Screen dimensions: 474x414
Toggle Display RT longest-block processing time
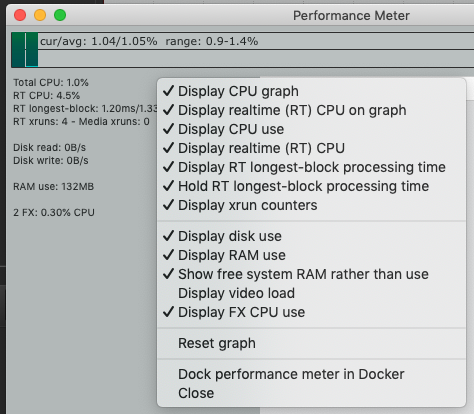[311, 167]
